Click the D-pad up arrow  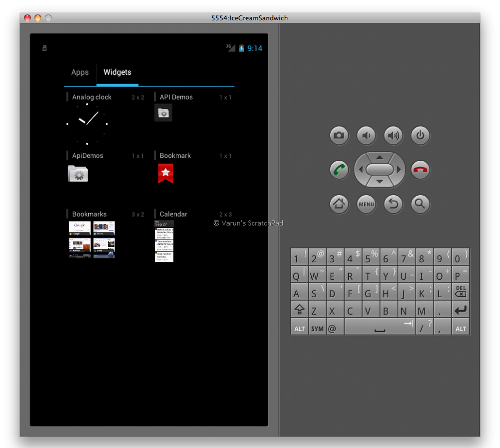(379, 157)
